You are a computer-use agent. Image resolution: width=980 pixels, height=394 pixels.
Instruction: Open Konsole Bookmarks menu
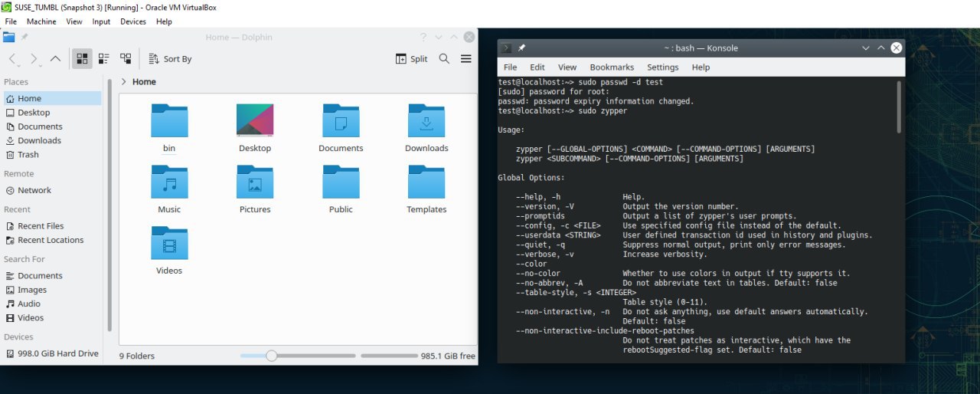click(612, 67)
